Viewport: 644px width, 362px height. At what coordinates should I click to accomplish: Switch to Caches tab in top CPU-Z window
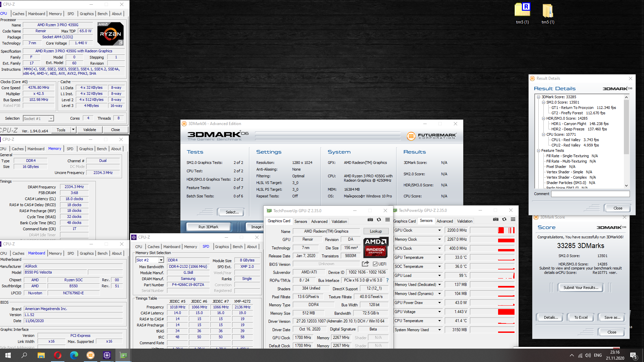tap(18, 14)
